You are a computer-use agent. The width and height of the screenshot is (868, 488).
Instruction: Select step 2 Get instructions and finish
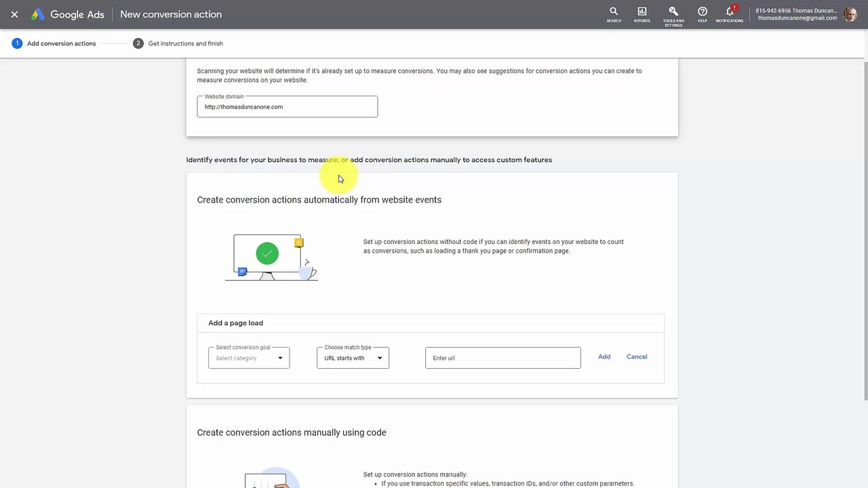(178, 43)
